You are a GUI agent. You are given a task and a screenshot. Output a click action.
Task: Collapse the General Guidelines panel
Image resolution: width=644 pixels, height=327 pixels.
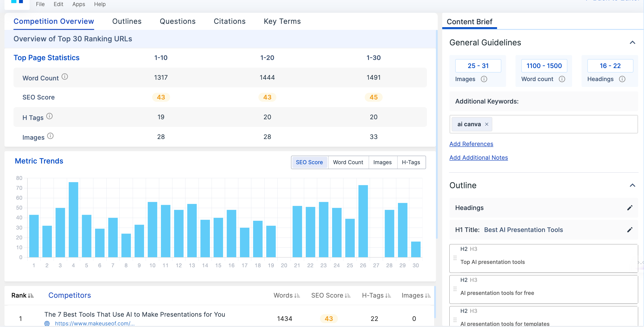pyautogui.click(x=633, y=42)
